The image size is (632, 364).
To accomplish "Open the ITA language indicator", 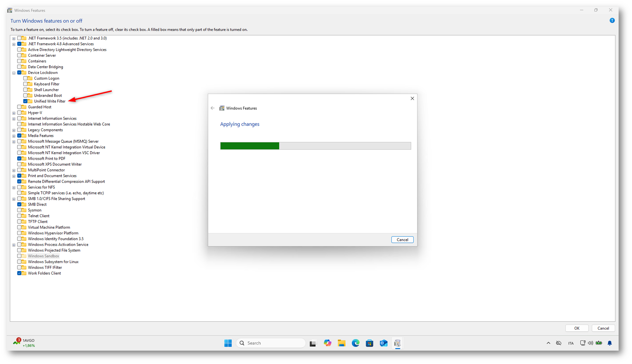I will click(571, 343).
